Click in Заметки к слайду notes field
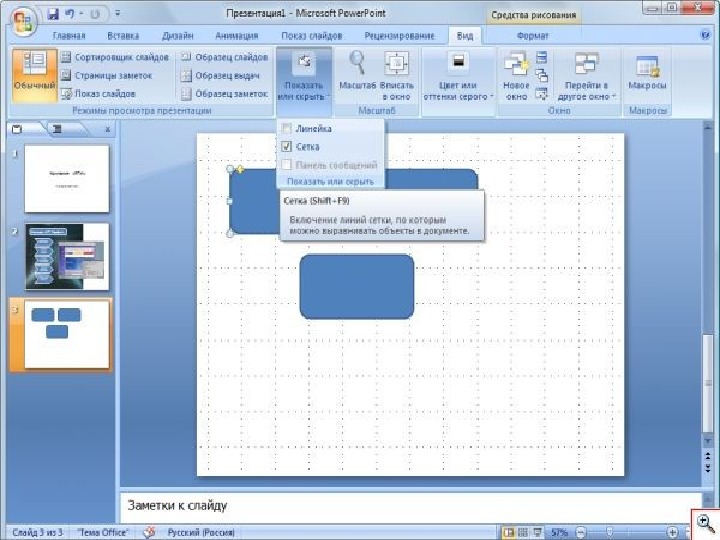Viewport: 720px width, 540px height. [411, 506]
